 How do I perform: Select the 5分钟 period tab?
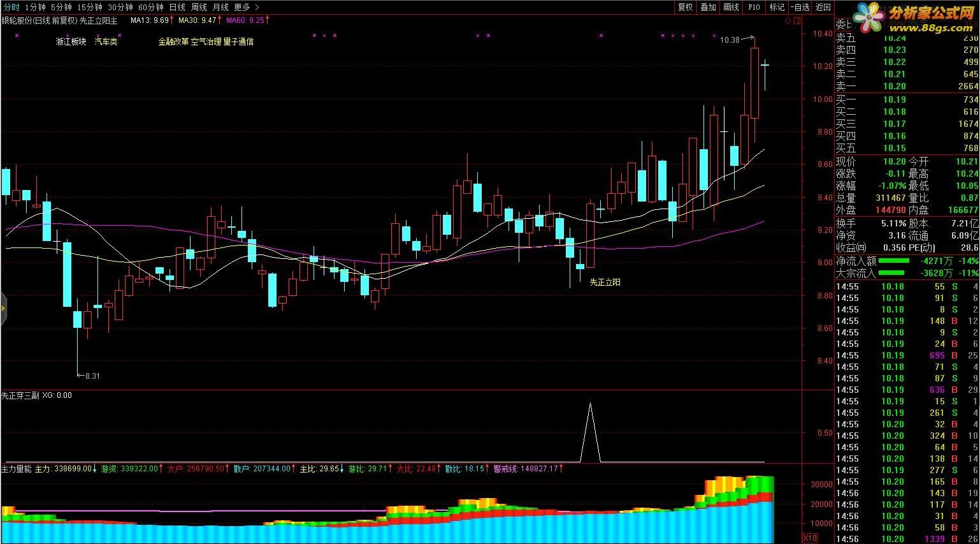pos(61,7)
